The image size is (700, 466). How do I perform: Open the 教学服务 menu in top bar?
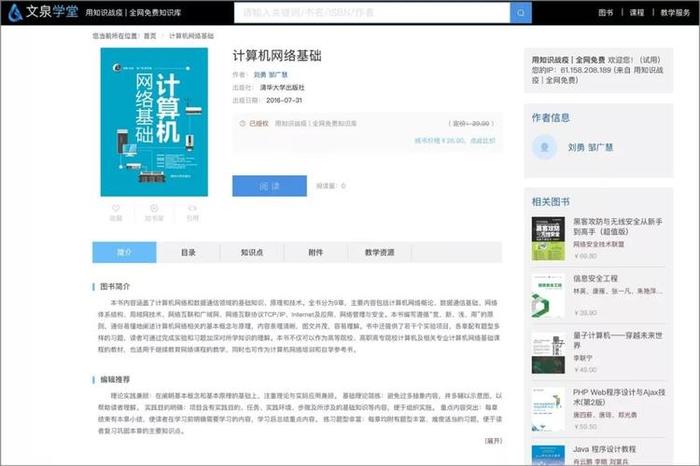click(x=675, y=12)
